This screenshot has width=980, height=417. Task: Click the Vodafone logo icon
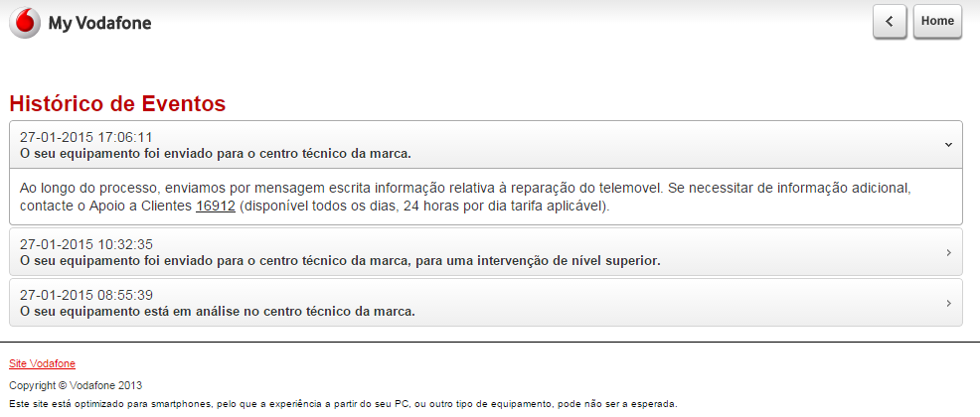click(x=25, y=22)
